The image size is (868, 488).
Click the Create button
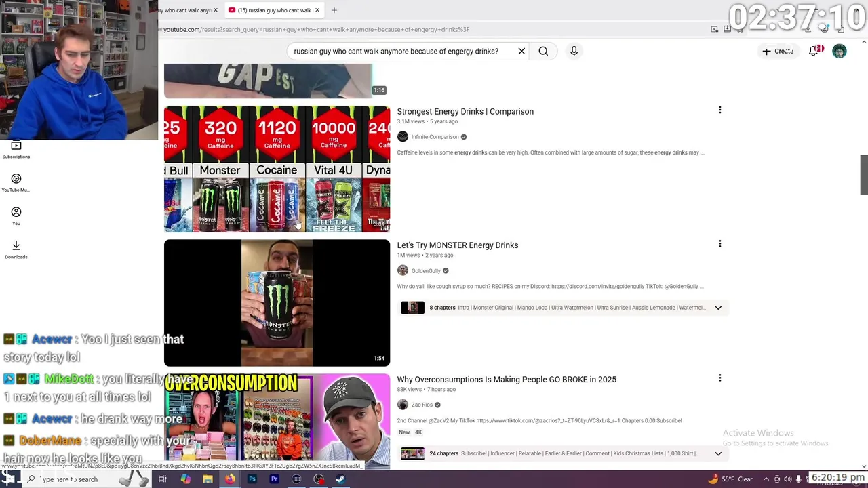point(777,51)
